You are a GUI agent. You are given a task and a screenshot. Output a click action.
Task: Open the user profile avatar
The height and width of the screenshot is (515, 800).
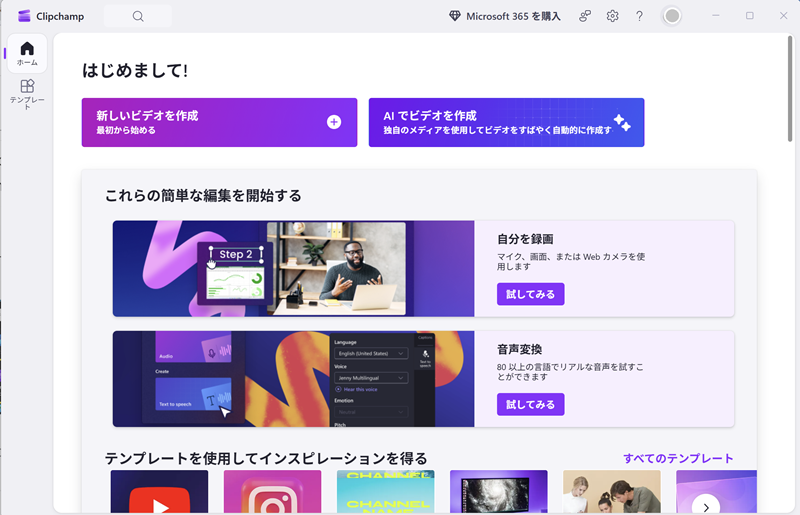click(672, 16)
